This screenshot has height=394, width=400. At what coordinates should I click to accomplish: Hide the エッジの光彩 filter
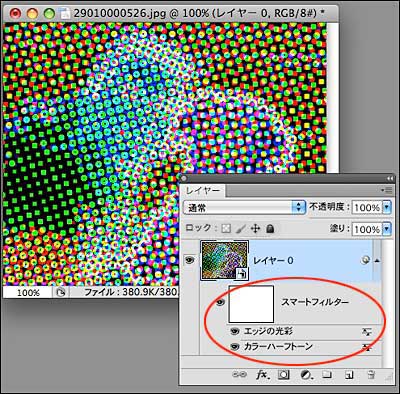(235, 331)
